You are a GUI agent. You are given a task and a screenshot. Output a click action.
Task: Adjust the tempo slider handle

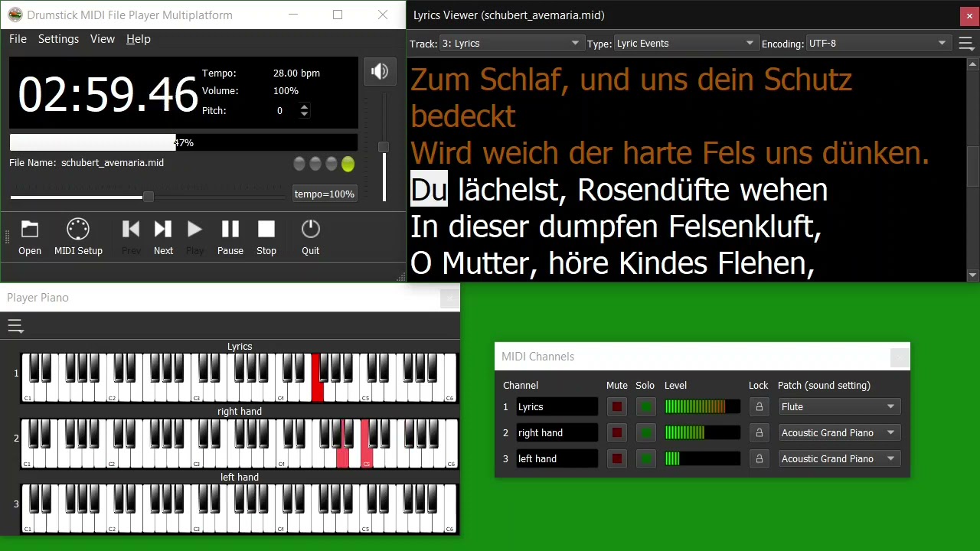pyautogui.click(x=148, y=197)
